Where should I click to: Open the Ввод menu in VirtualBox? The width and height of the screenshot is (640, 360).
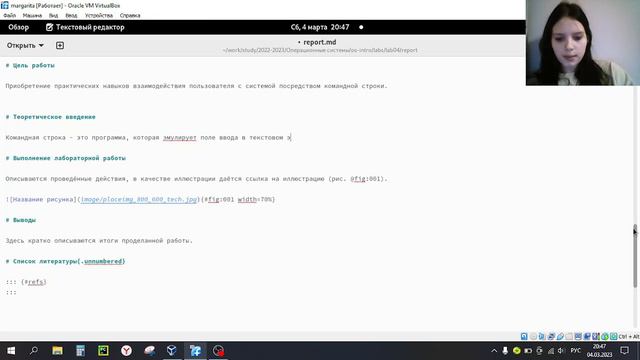coord(71,16)
